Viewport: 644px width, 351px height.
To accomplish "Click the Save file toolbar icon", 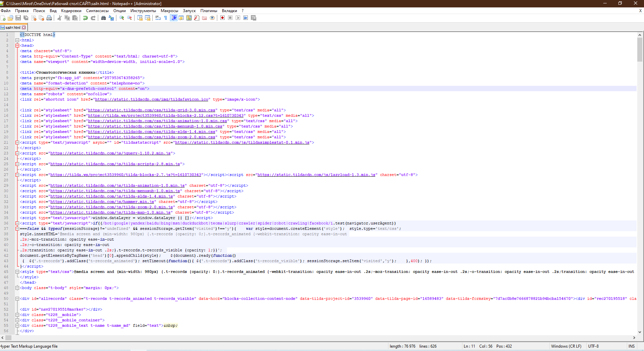I will coord(18,18).
